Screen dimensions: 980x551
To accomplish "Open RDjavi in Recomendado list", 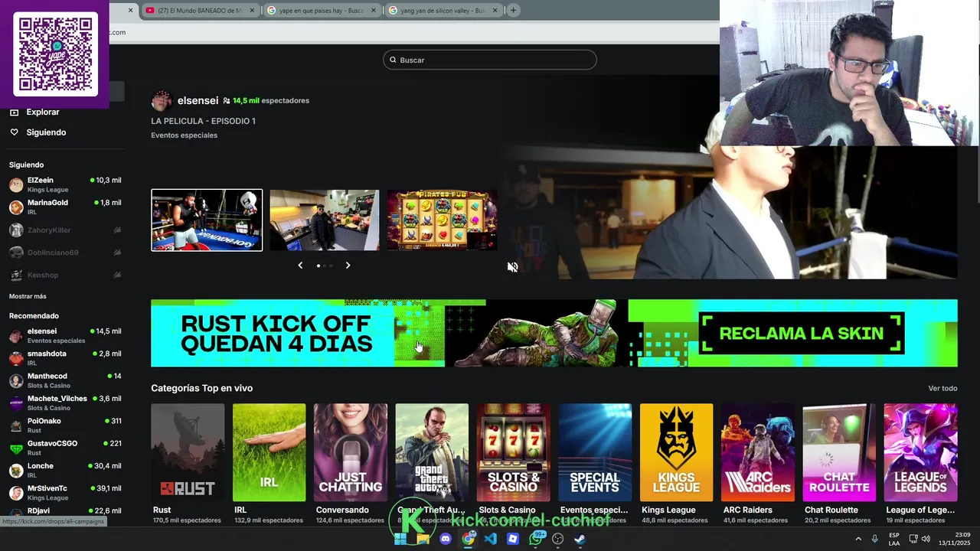I will (65, 511).
